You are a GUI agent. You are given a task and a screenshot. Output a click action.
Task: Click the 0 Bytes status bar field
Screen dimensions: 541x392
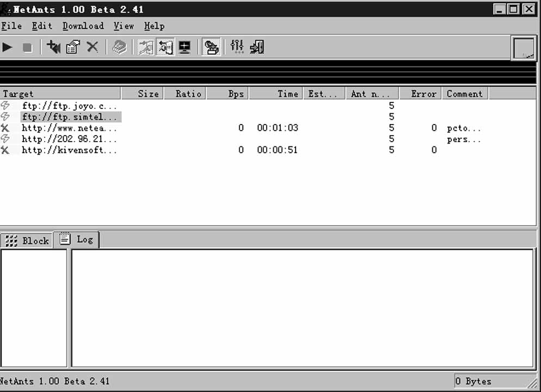[x=495, y=381]
